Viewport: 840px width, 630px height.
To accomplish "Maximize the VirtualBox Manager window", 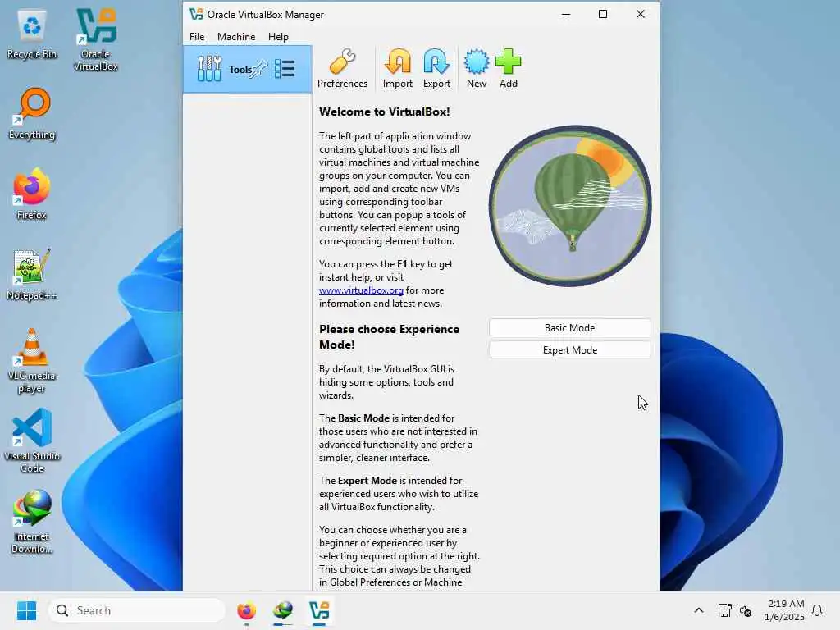I will (x=603, y=15).
